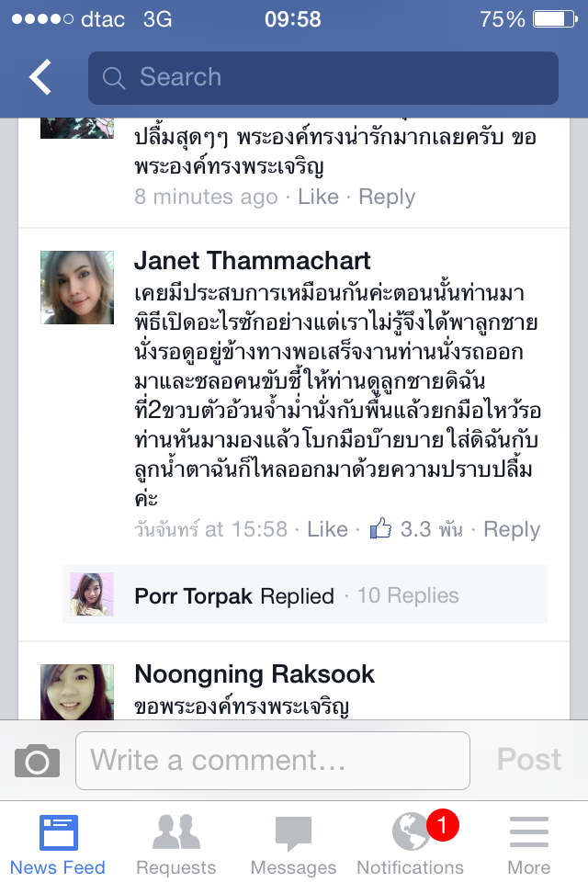Reply to Janet Thammachart's comment
588x882 pixels.
(x=512, y=529)
